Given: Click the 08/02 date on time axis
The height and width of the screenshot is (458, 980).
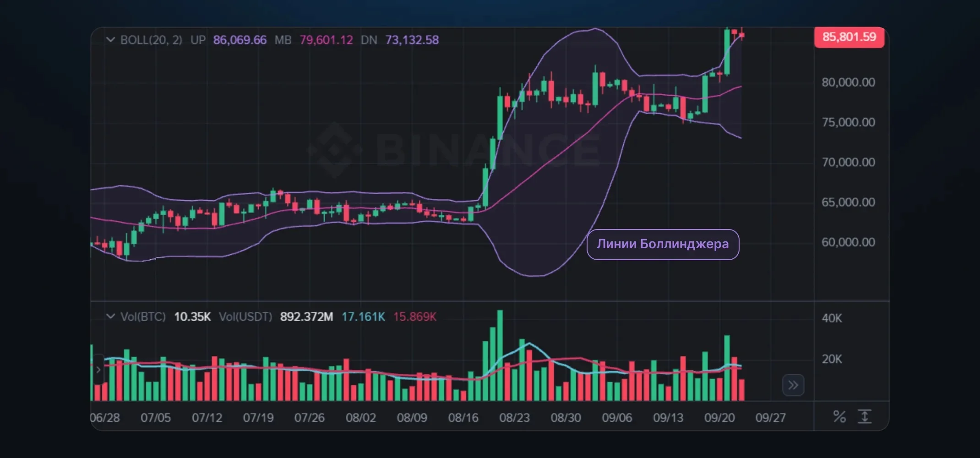Looking at the screenshot, I should [x=361, y=418].
